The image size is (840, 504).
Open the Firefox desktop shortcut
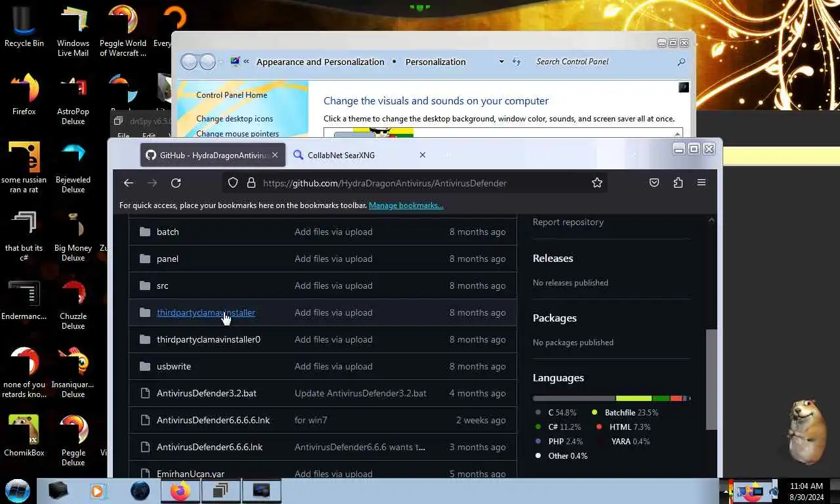pyautogui.click(x=24, y=94)
